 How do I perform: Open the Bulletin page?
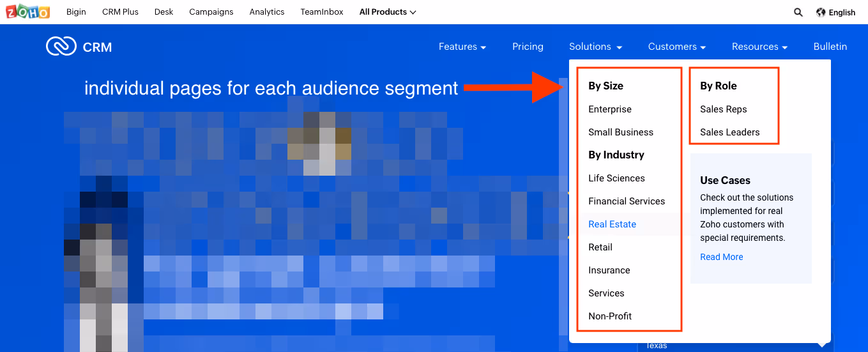point(830,47)
